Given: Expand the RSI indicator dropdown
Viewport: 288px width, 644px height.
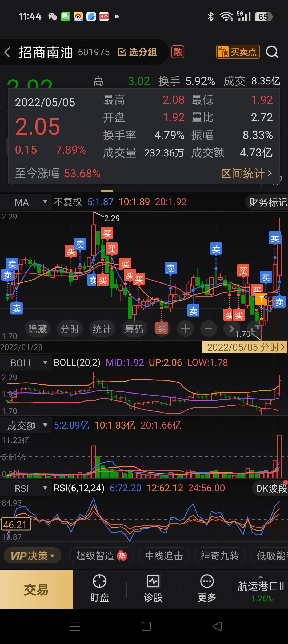Looking at the screenshot, I should click(26, 488).
